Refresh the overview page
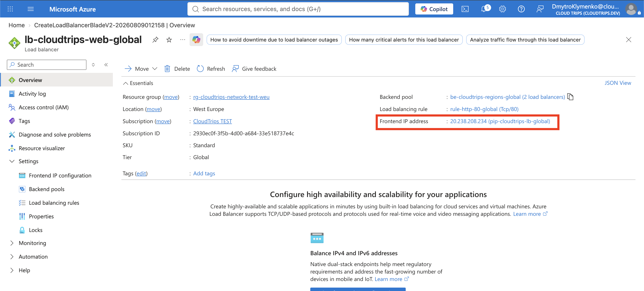644x291 pixels. [x=211, y=69]
